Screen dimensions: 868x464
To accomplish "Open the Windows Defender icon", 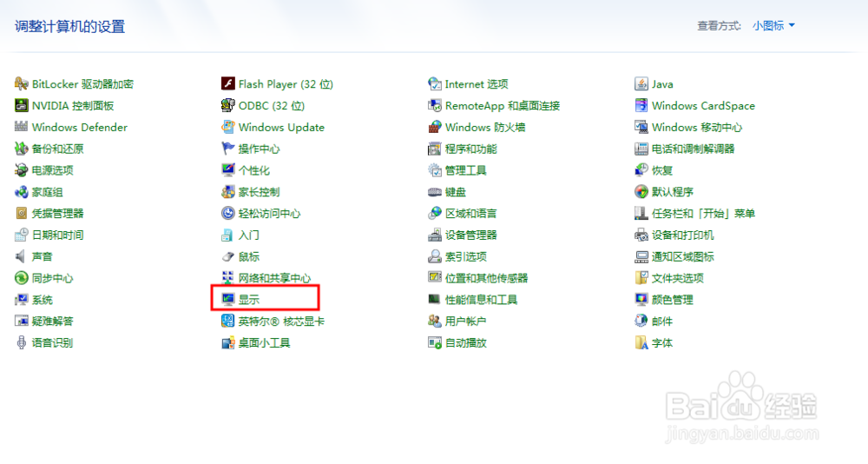I will click(21, 127).
